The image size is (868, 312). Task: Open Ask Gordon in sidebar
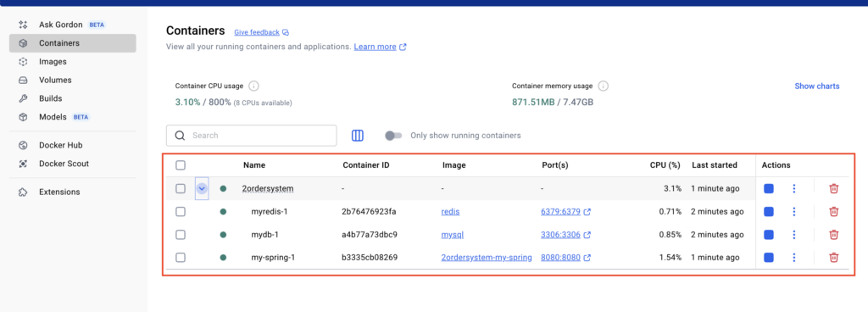[x=72, y=25]
